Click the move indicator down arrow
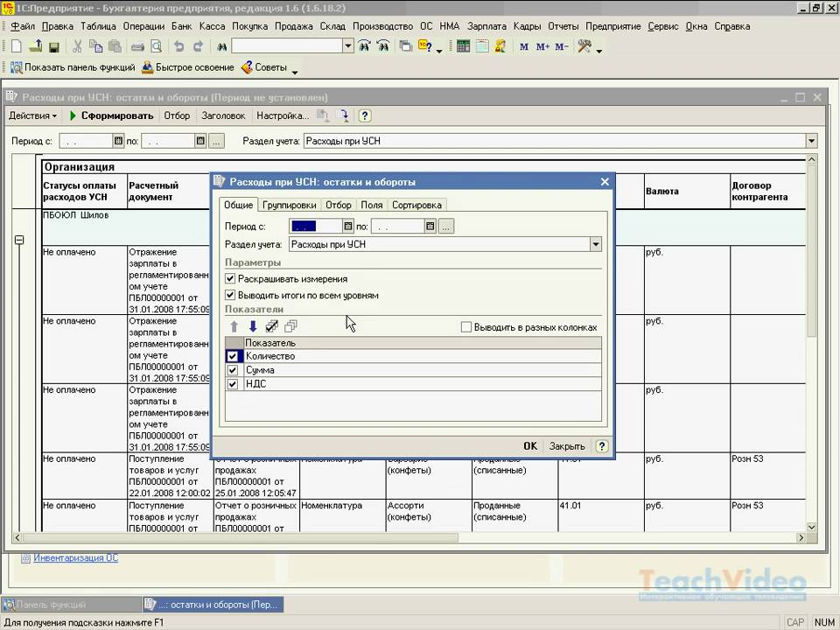Image resolution: width=840 pixels, height=630 pixels. (253, 326)
